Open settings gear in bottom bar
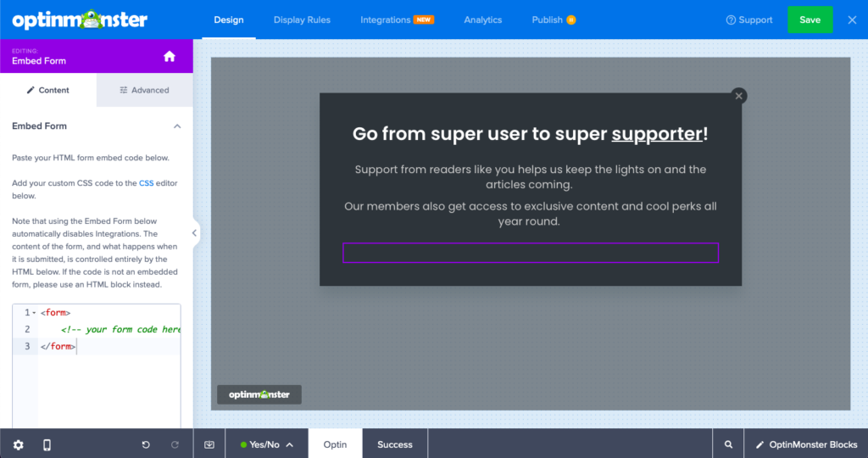The image size is (868, 458). (19, 444)
